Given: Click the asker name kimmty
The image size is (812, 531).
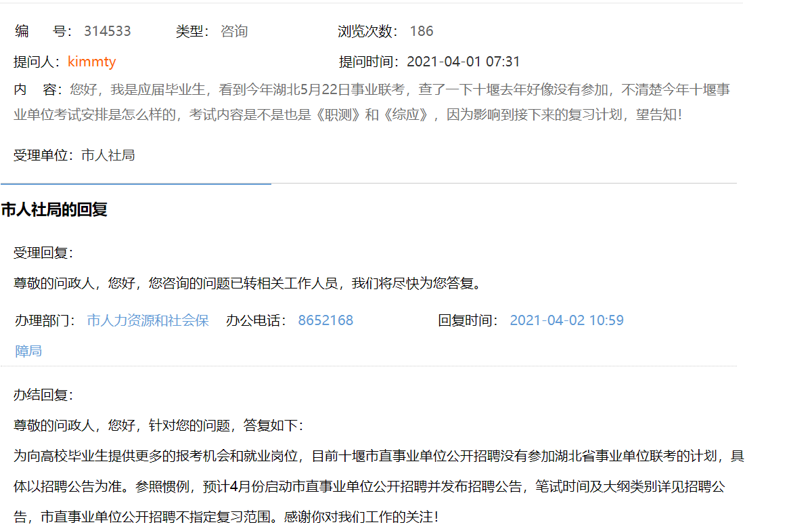Looking at the screenshot, I should point(92,62).
